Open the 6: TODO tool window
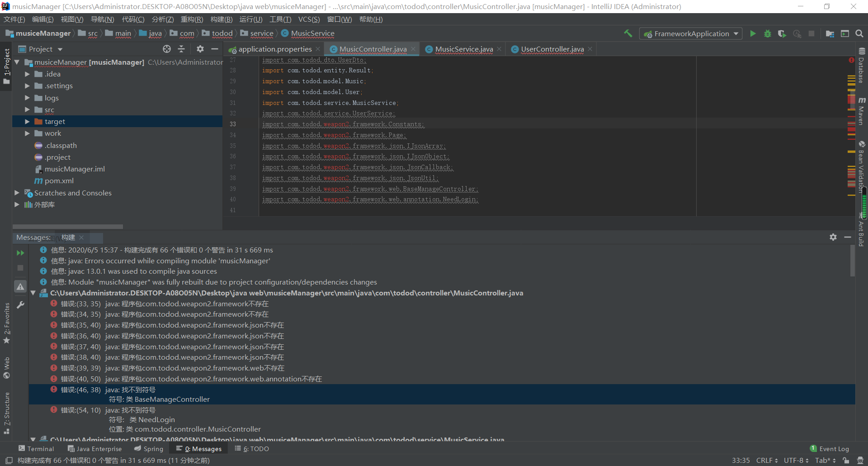 click(252, 449)
